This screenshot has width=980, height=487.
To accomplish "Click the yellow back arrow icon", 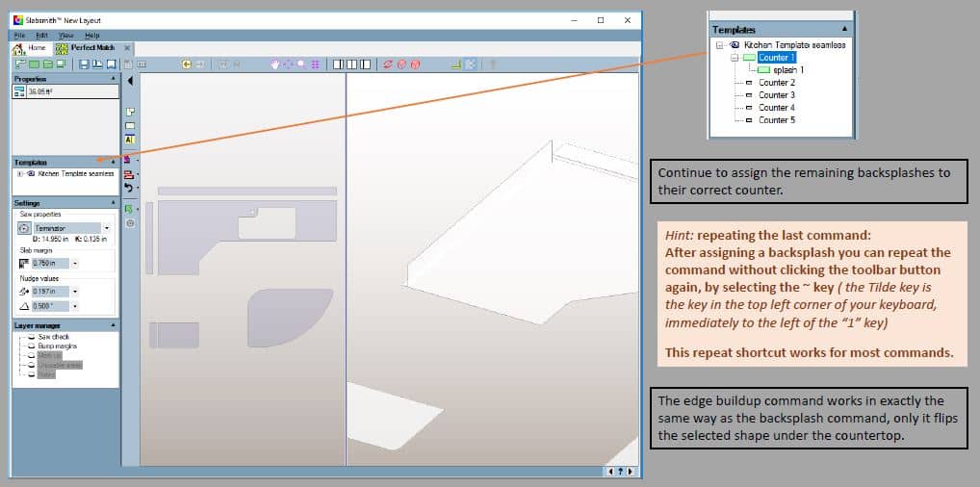I will [x=187, y=64].
